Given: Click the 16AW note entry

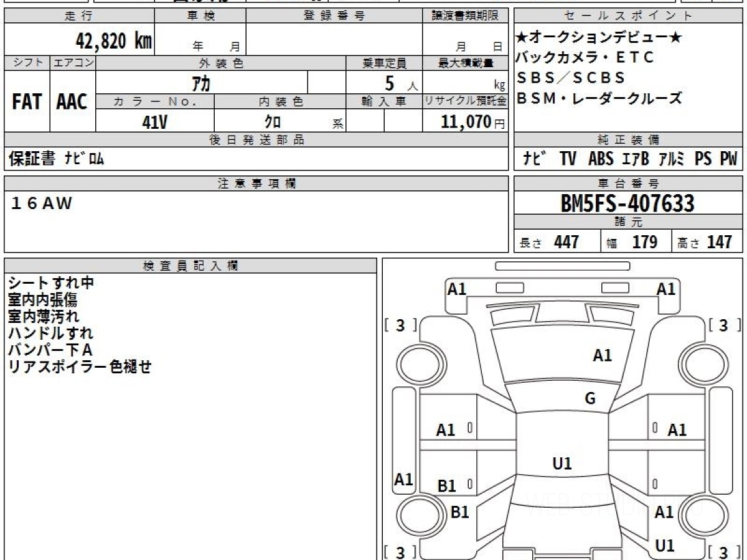Looking at the screenshot, I should (42, 203).
